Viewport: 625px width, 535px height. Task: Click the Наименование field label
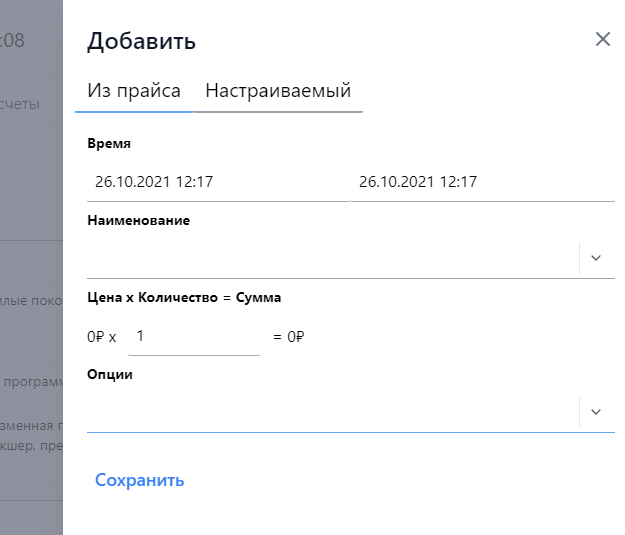[138, 221]
